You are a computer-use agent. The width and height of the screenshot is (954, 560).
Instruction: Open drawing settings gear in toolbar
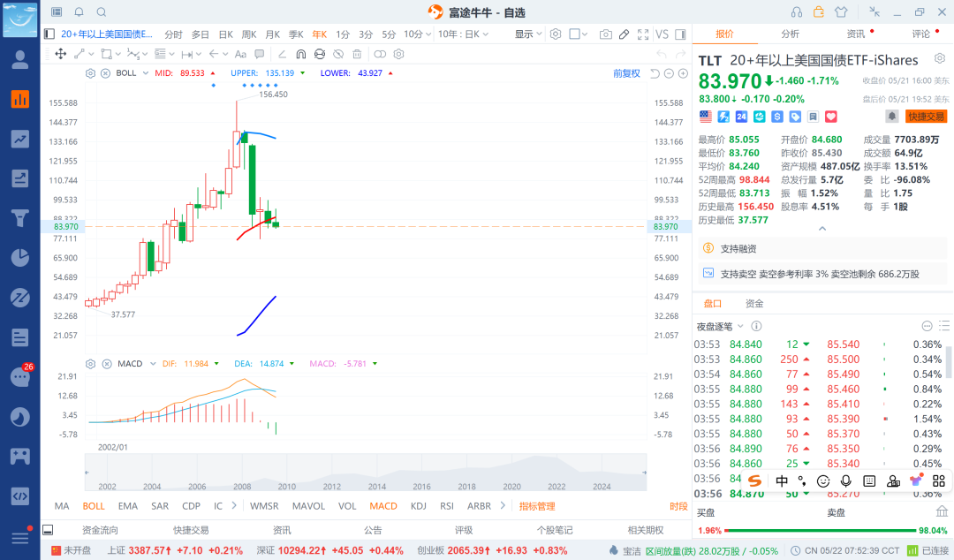coord(398,54)
